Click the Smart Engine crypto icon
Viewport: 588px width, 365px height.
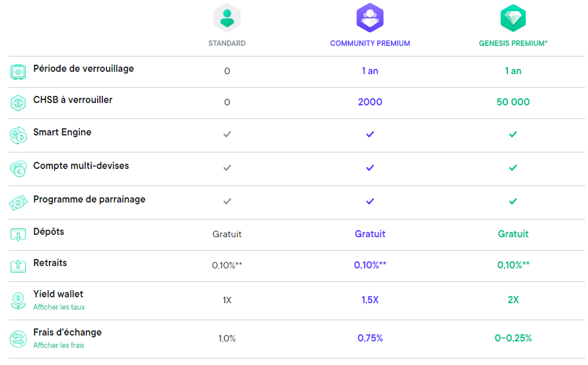(18, 135)
